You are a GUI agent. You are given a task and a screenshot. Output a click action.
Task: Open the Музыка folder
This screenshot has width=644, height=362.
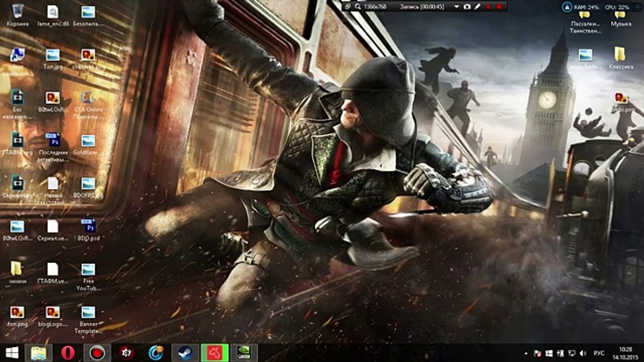click(x=620, y=19)
